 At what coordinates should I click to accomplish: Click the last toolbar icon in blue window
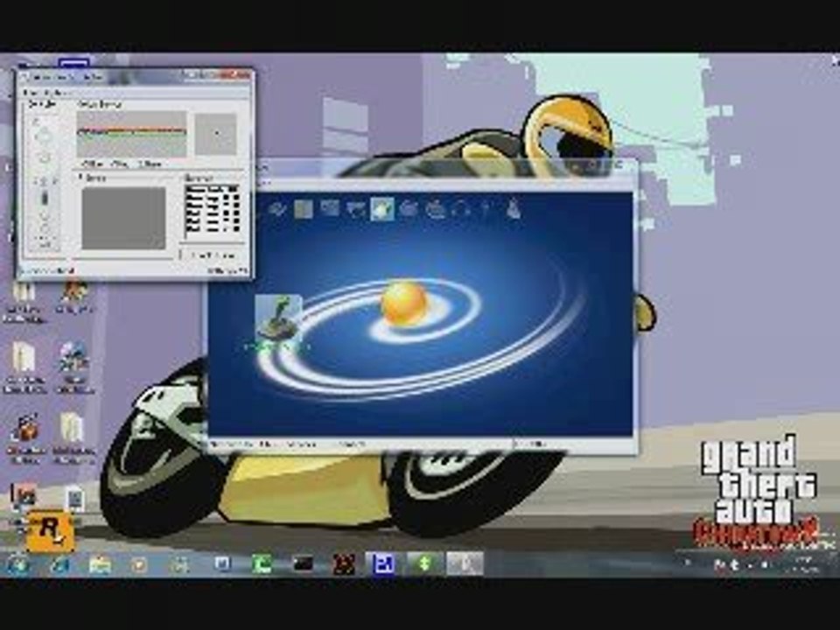point(514,209)
